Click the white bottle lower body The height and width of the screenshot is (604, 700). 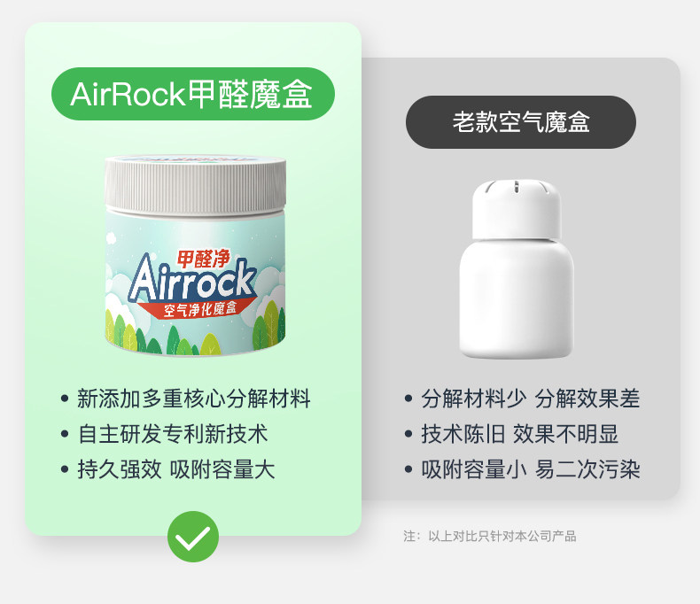[x=517, y=298]
